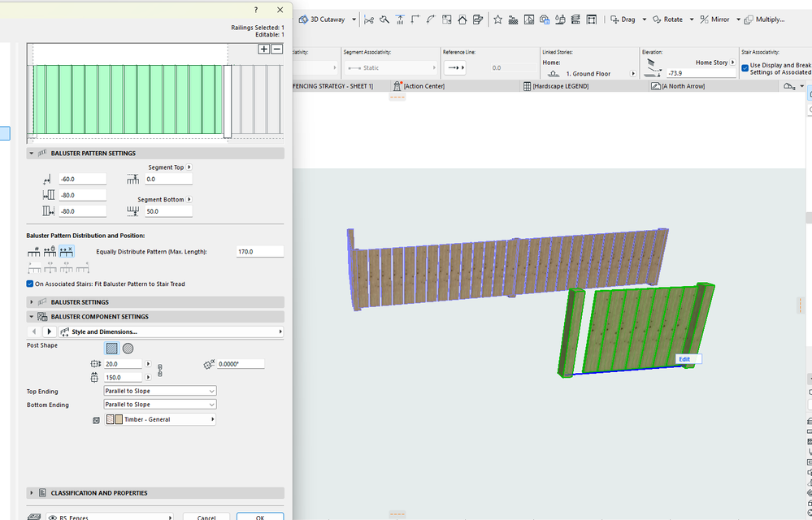Select the rectangular post shape icon
Image resolution: width=812 pixels, height=520 pixels.
coord(112,348)
